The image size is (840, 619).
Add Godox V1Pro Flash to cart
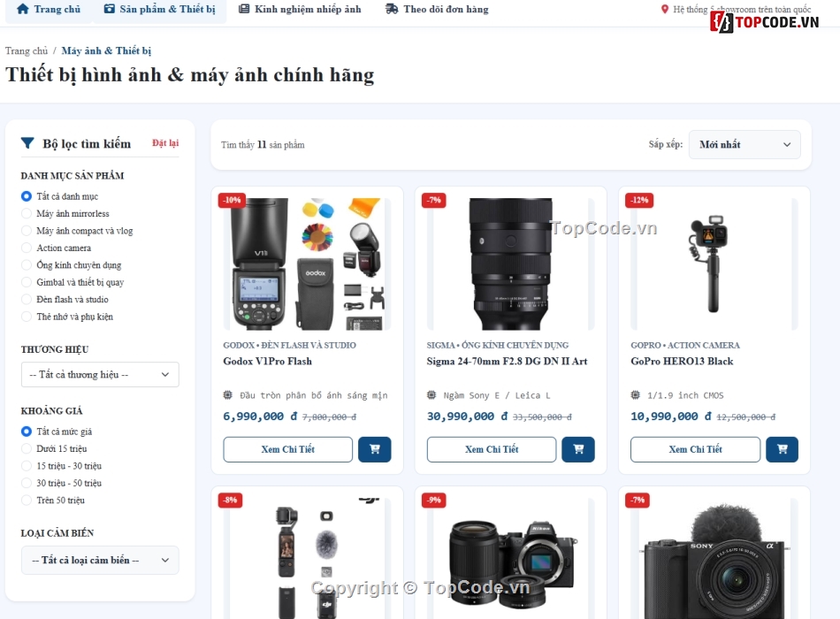click(x=375, y=449)
